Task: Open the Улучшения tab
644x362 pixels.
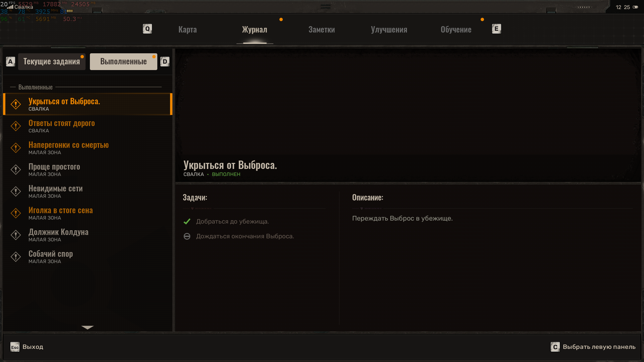Action: (x=389, y=29)
